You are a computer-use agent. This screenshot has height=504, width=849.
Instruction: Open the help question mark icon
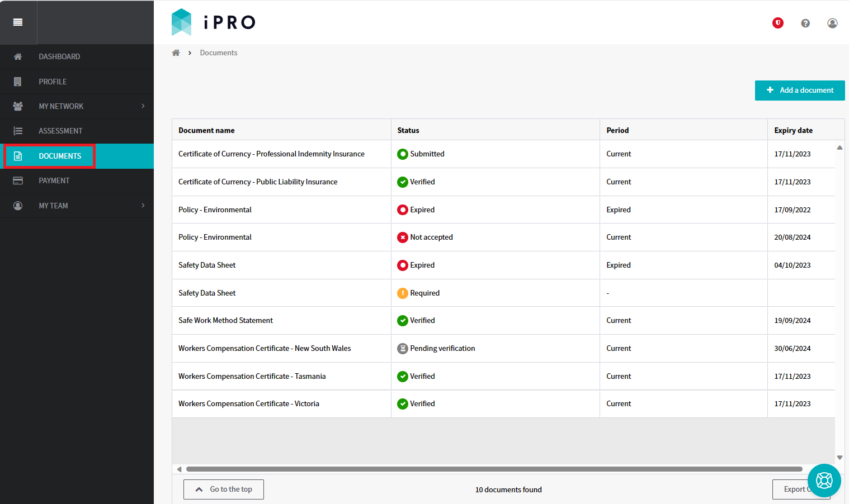(805, 23)
